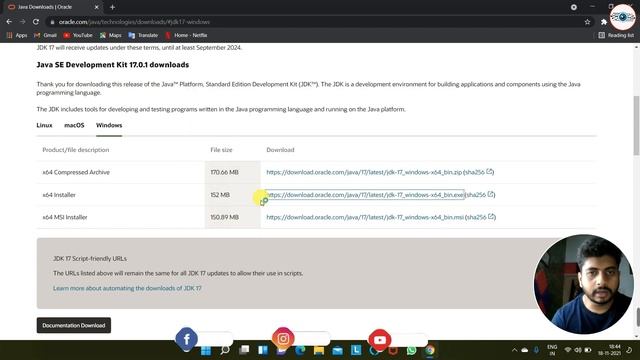Click the microphone tray icon
640x360 pixels.
(536, 350)
